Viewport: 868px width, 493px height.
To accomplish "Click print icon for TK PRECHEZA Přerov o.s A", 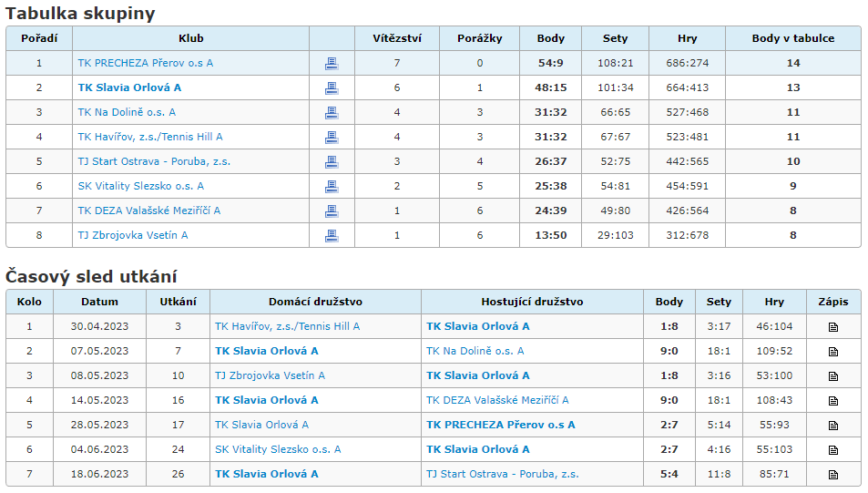I will click(332, 64).
